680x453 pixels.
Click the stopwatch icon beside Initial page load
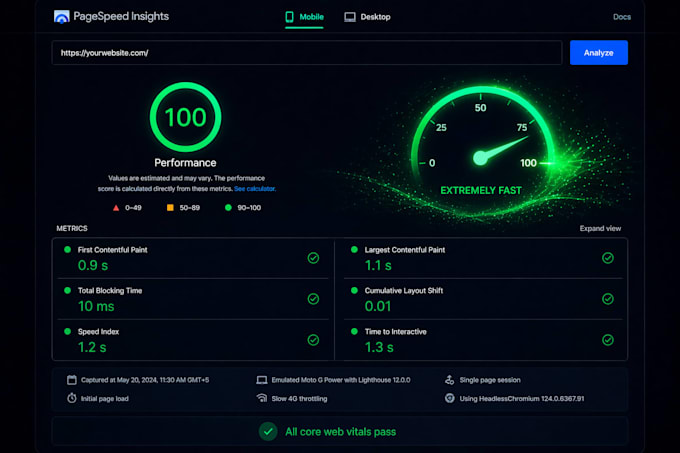(x=72, y=398)
